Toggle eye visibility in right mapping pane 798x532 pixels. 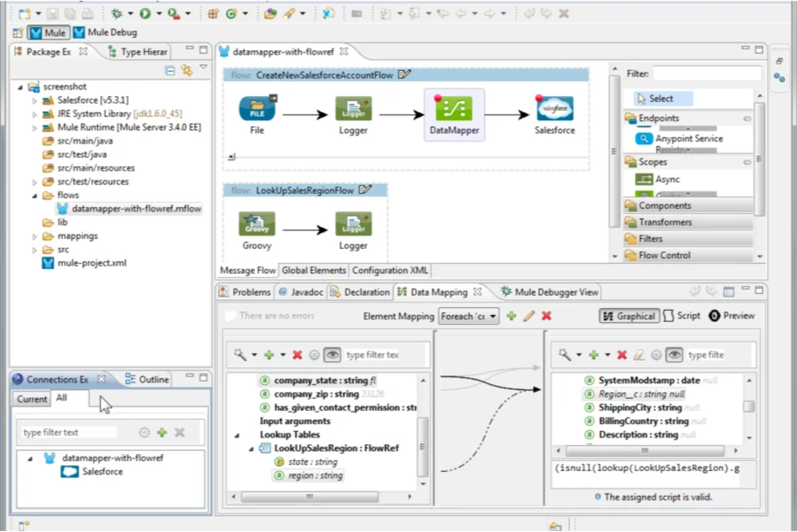click(x=674, y=355)
